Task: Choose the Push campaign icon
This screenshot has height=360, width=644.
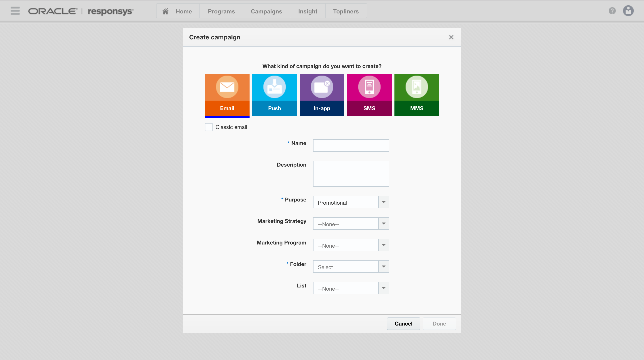Action: [274, 95]
